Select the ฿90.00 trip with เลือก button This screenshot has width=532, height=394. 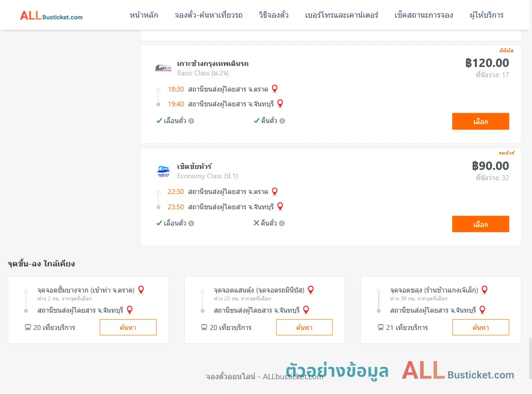480,224
